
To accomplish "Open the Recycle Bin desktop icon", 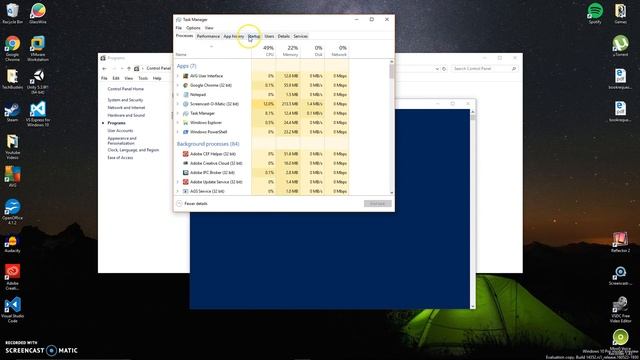I will pos(12,13).
